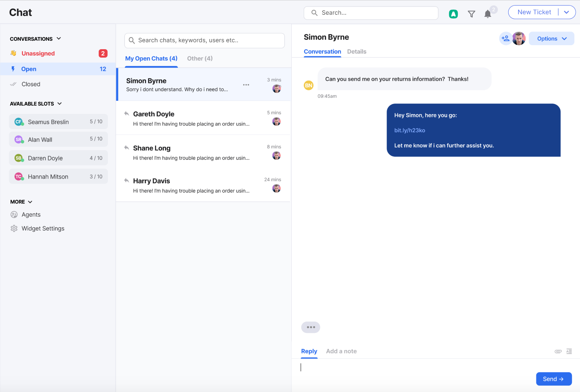Switch to the Other chats tab
Screen dimensions: 580x392
tap(199, 58)
